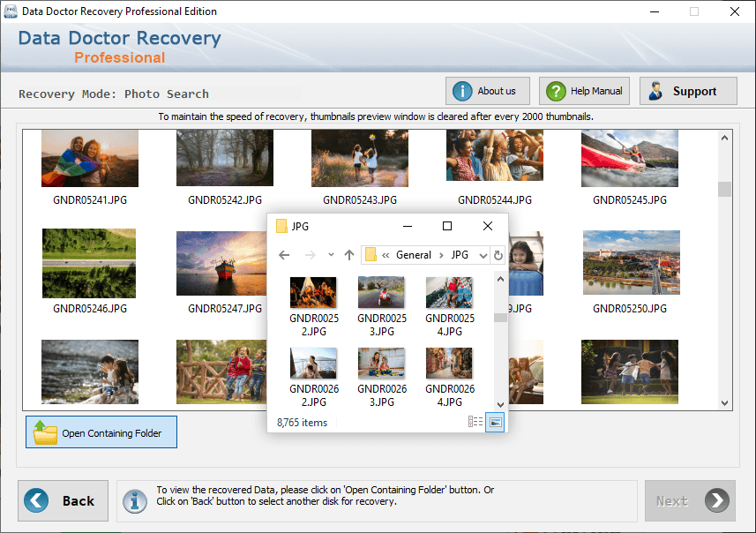Screen dimensions: 756x533
Task: Minimize the JPG explorer window
Action: tap(408, 226)
